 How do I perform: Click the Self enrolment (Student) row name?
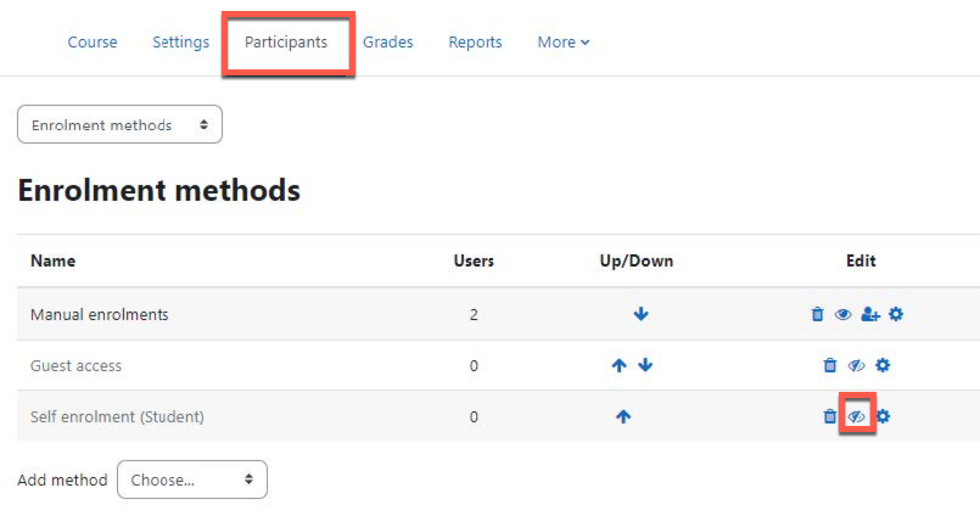(x=117, y=417)
